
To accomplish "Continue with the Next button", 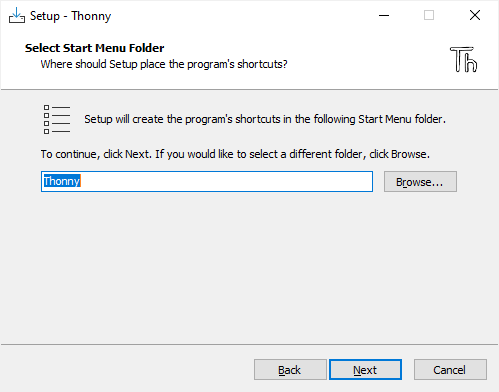I will 365,370.
